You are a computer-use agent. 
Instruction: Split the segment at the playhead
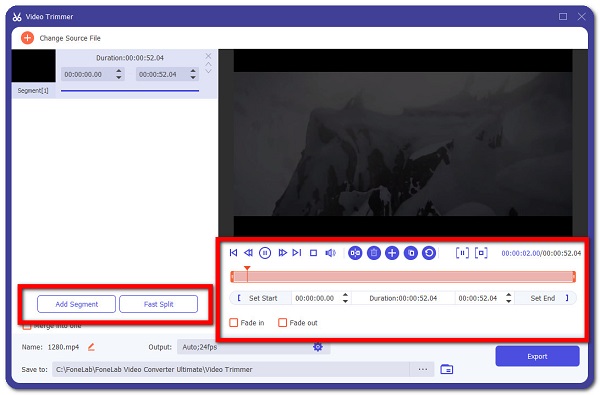click(355, 253)
